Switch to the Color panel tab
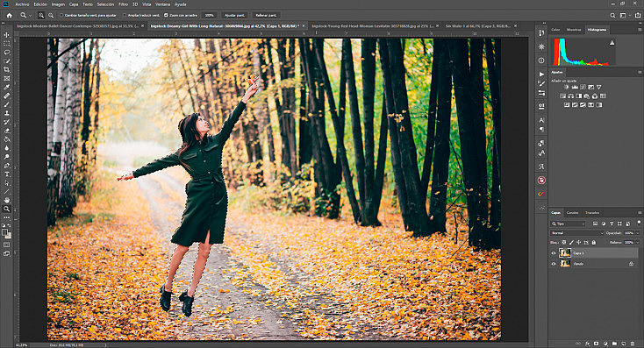Image resolution: width=644 pixels, height=348 pixels. [x=555, y=30]
